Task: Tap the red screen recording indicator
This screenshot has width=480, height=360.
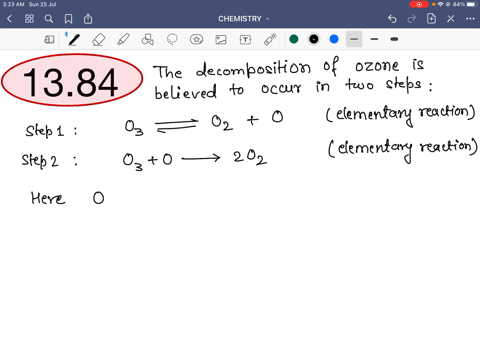Action: coord(419,4)
